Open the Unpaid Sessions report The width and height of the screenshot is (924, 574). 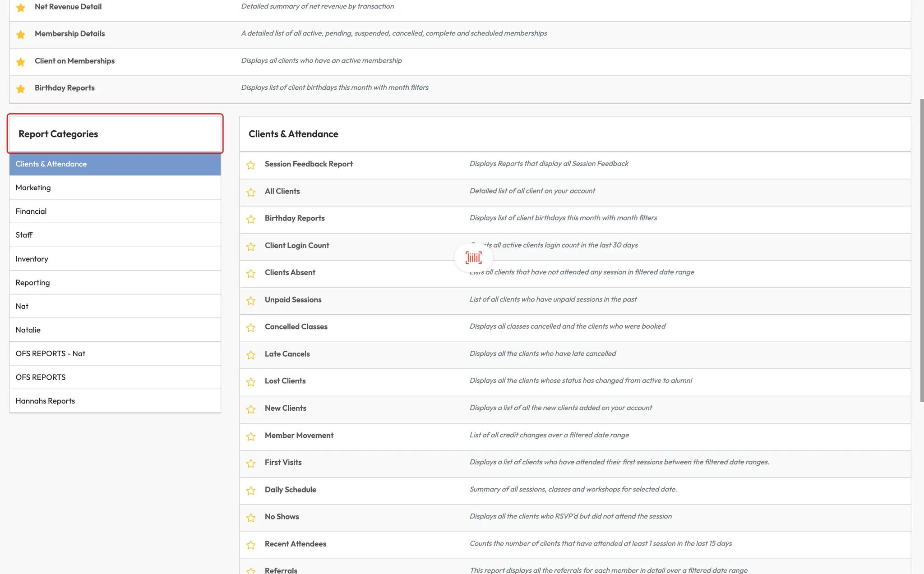point(293,300)
